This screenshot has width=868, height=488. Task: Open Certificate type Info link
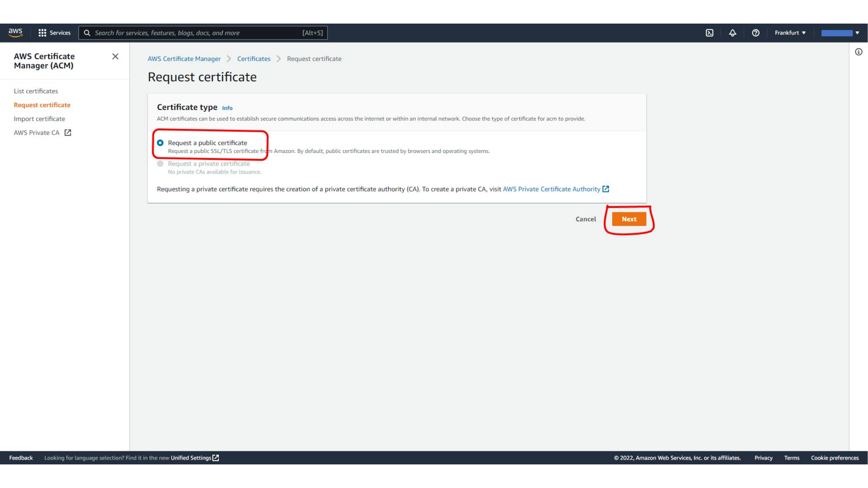227,108
